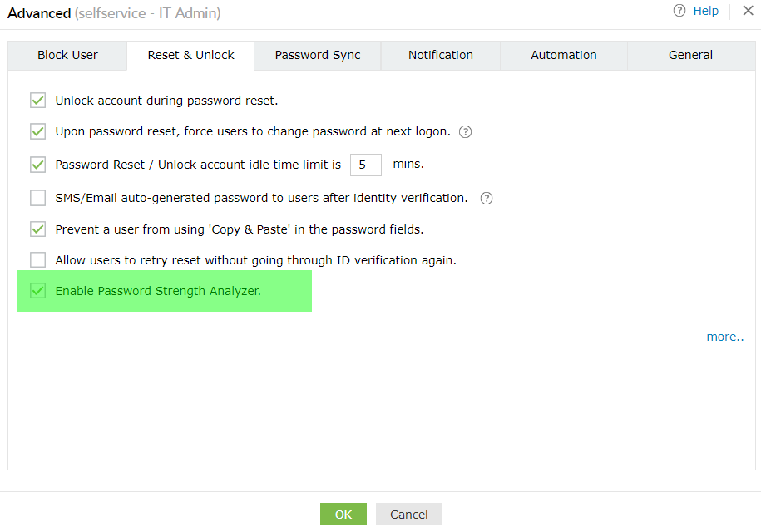Viewport: 761px width, 532px height.
Task: Toggle force change password at next logon
Action: point(38,131)
